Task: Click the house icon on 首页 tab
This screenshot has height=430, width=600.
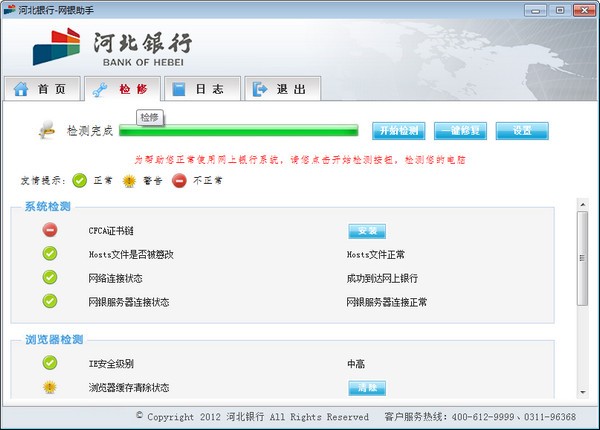Action: pos(21,89)
